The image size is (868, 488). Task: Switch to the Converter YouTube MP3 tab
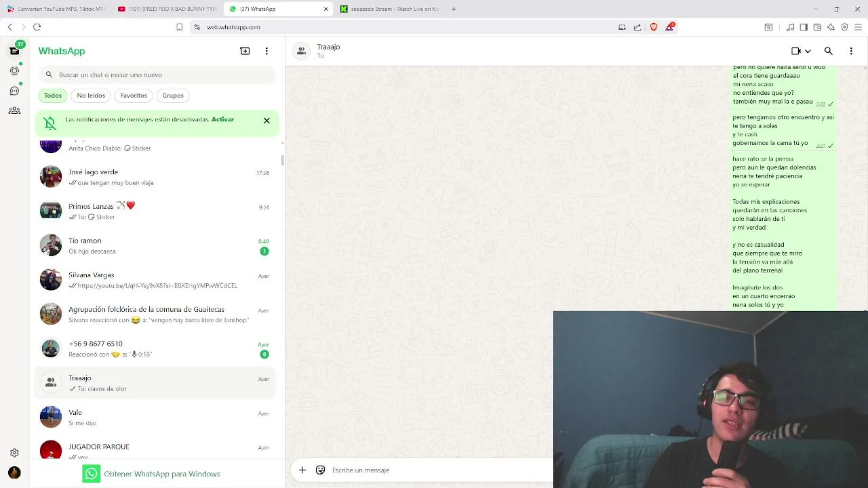(x=56, y=9)
